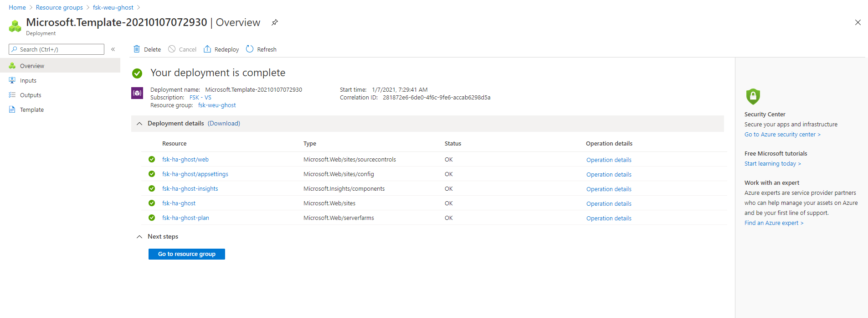Click the purple deployment template icon
This screenshot has width=868, height=318.
137,93
